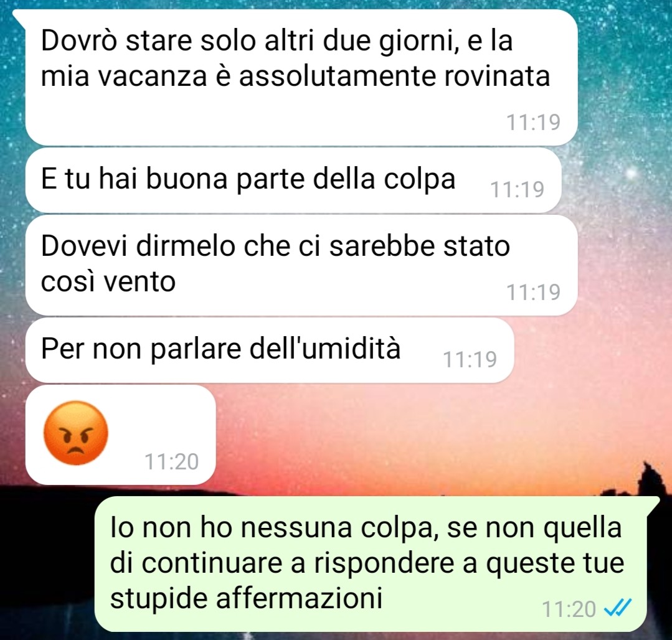Click the words 'stupide affermazioni'
The image size is (672, 640).
[x=246, y=597]
